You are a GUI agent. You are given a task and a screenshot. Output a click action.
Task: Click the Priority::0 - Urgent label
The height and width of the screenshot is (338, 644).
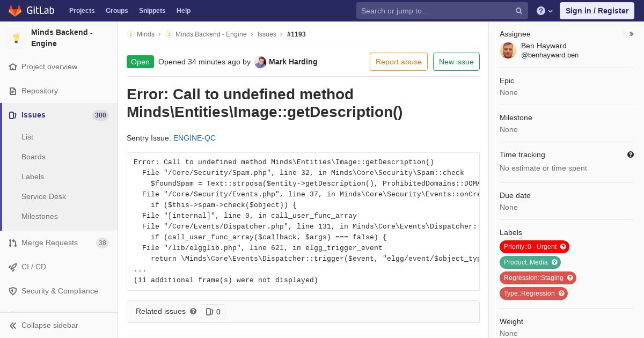point(535,247)
